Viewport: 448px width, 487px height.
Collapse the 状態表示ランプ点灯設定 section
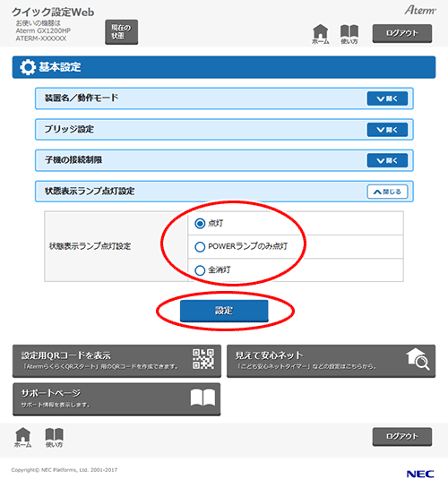(387, 192)
